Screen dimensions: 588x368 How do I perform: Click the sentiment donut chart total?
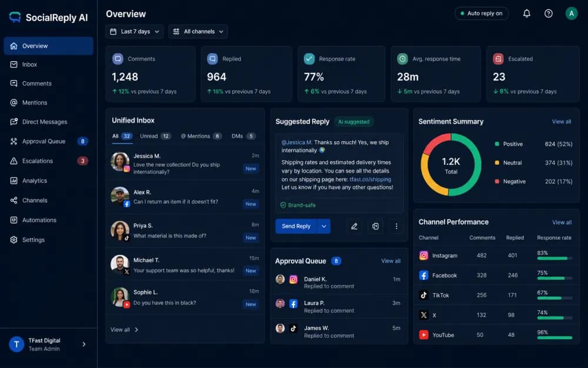tap(451, 165)
